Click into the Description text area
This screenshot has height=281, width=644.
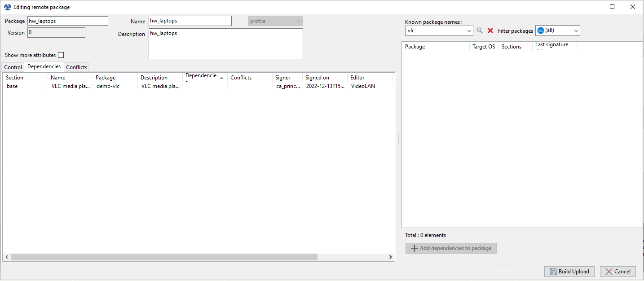coord(225,44)
